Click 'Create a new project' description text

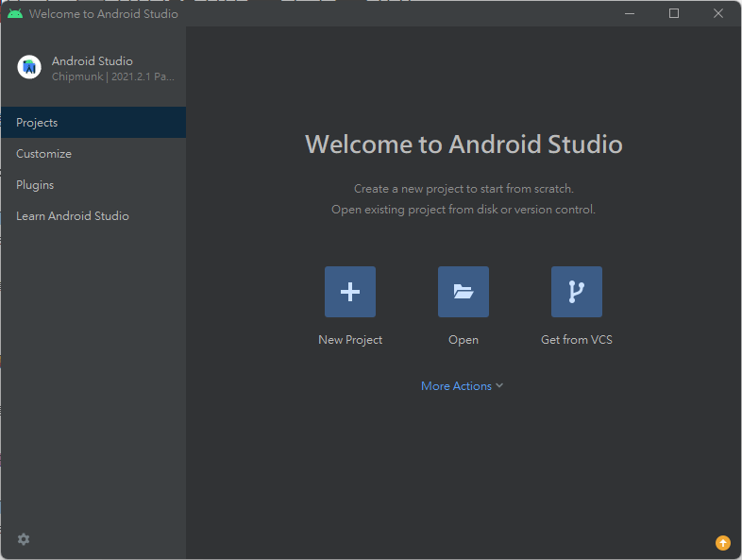click(x=464, y=189)
